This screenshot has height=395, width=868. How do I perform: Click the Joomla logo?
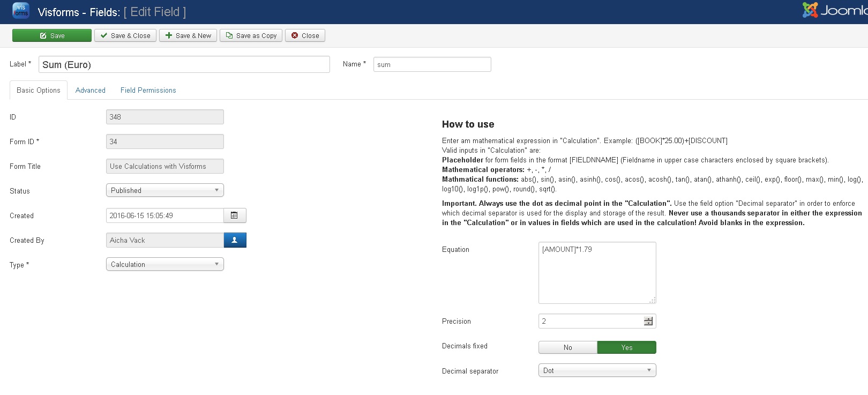coord(835,10)
